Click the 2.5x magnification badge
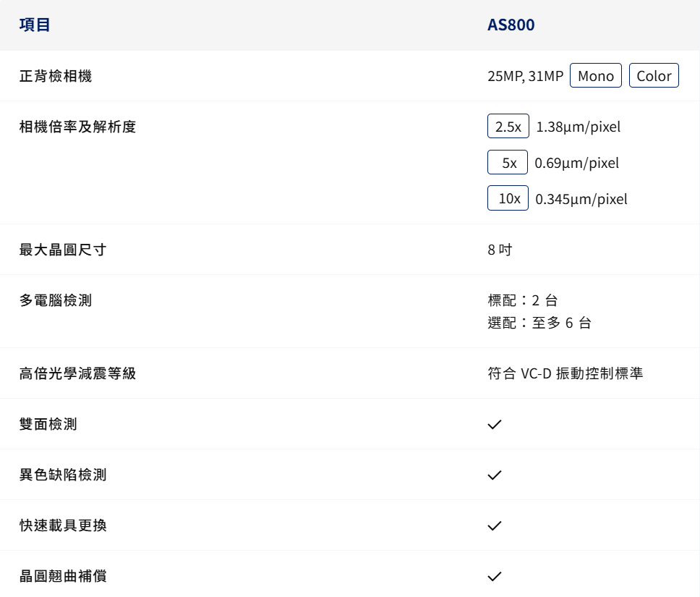 coord(508,126)
